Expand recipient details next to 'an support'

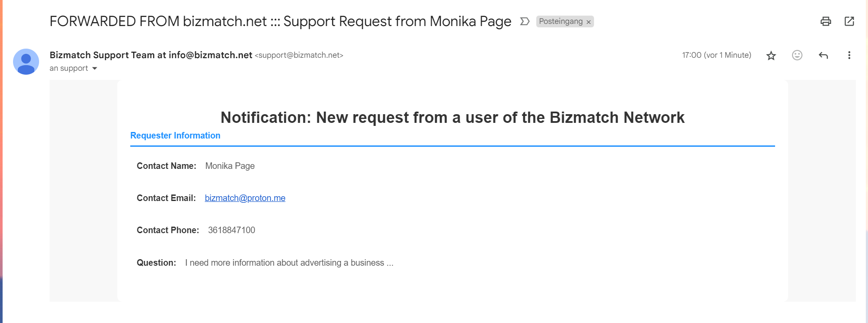pyautogui.click(x=95, y=69)
